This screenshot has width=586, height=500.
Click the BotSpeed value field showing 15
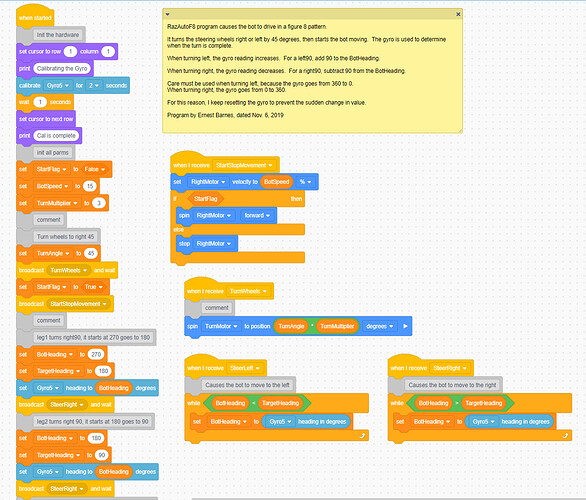pos(90,186)
